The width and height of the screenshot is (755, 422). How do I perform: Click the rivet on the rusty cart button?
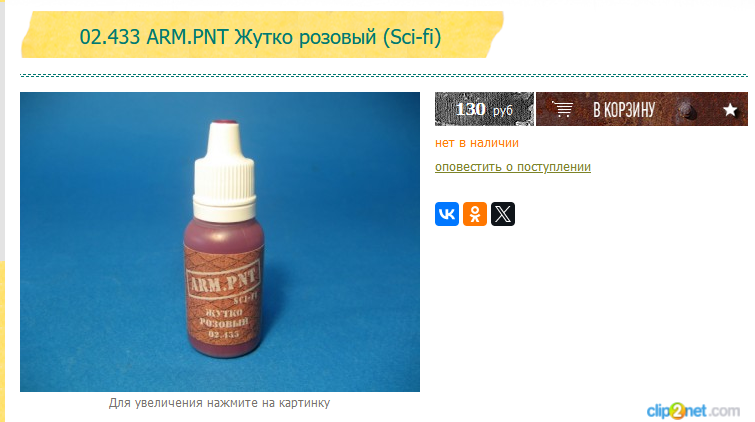click(x=687, y=111)
